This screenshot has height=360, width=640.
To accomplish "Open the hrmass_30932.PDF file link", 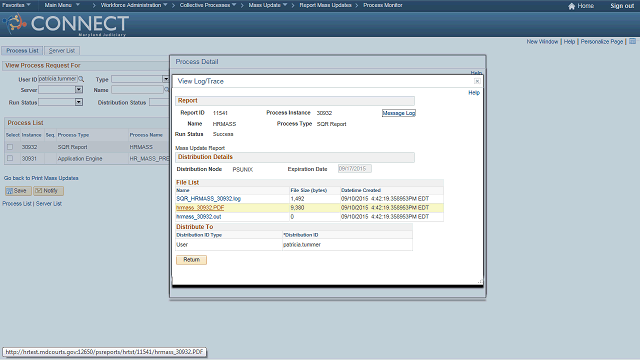I will [200, 208].
